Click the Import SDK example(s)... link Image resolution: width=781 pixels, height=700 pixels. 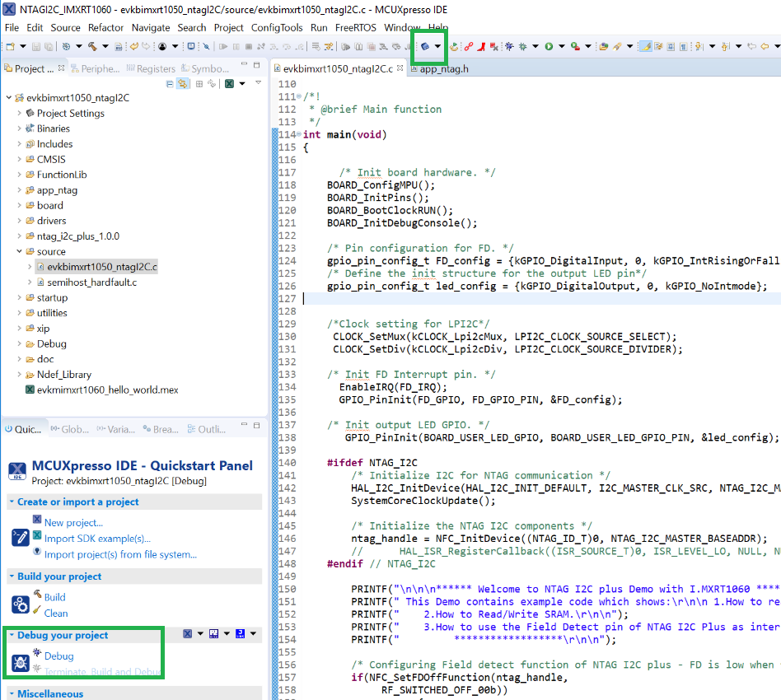point(97,539)
